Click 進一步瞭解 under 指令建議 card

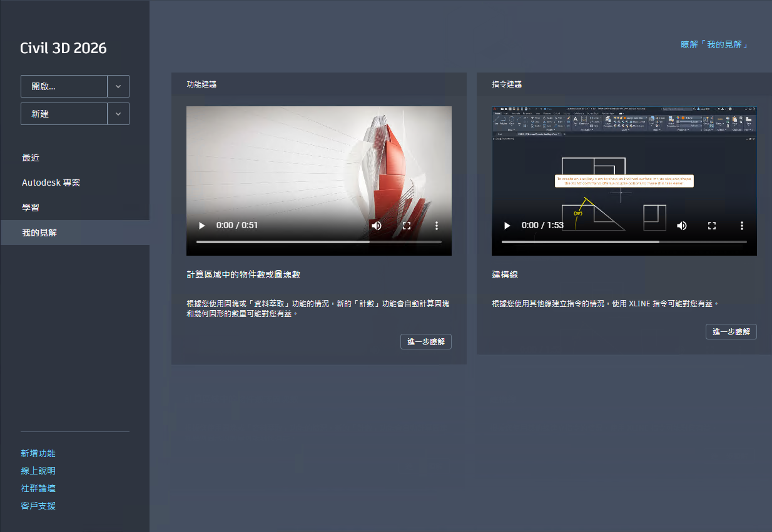pos(731,331)
